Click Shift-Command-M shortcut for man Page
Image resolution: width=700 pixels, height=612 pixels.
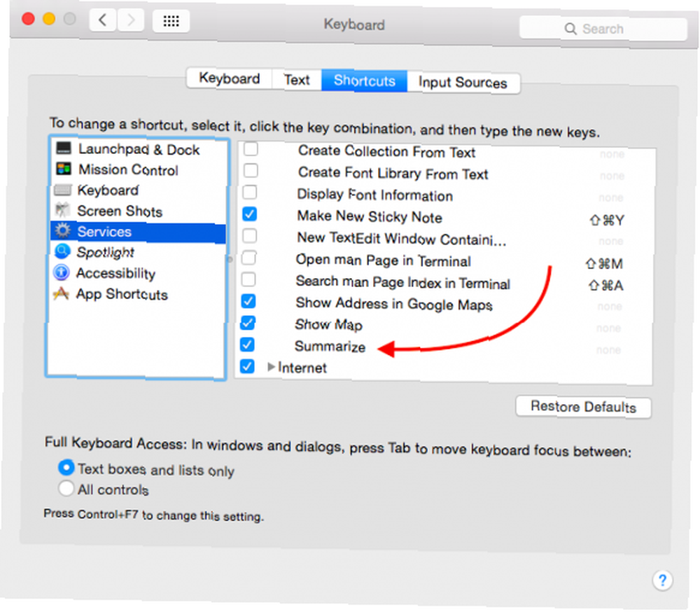[x=604, y=264]
